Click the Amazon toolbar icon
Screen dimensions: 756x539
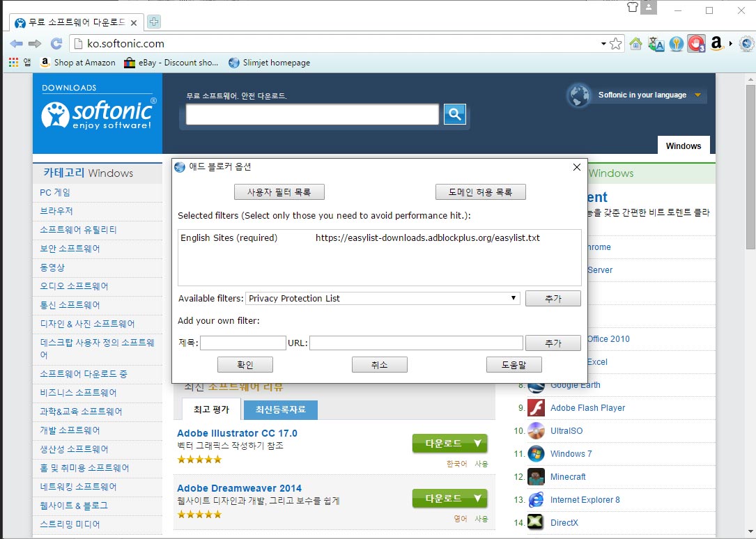717,43
